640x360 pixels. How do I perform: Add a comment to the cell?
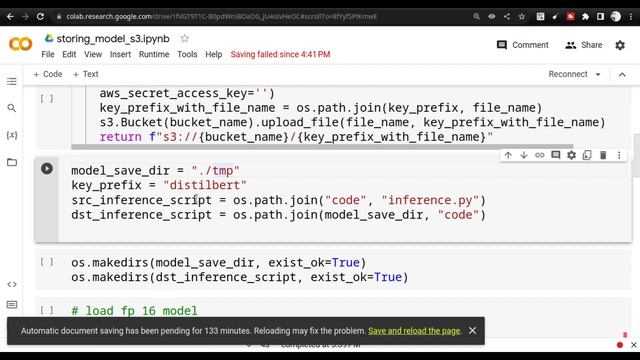tap(556, 155)
